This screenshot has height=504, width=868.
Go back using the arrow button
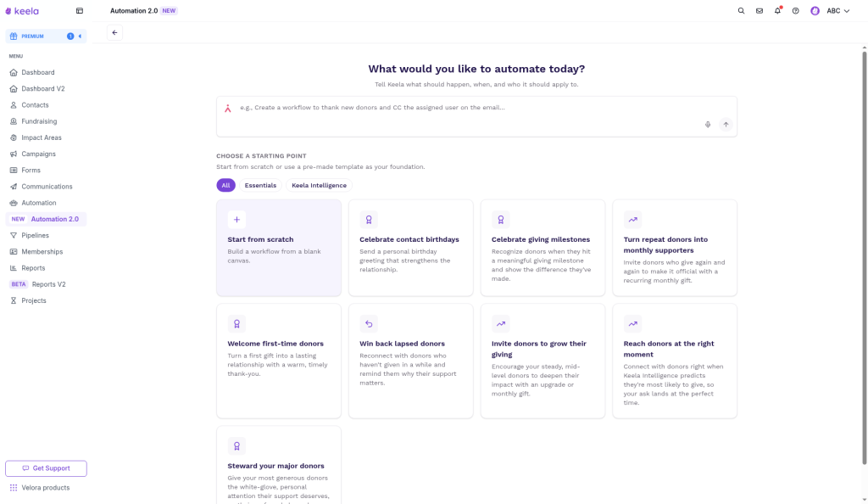click(x=114, y=33)
